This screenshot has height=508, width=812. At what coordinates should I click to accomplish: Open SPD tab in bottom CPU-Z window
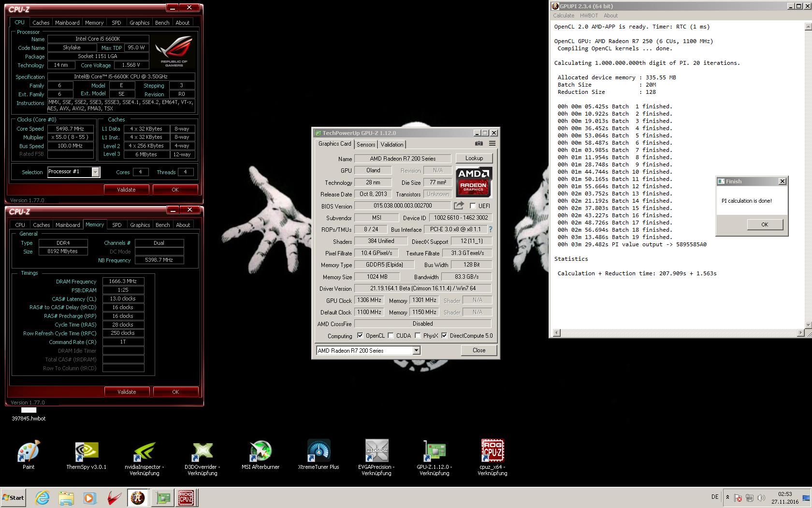coord(117,225)
